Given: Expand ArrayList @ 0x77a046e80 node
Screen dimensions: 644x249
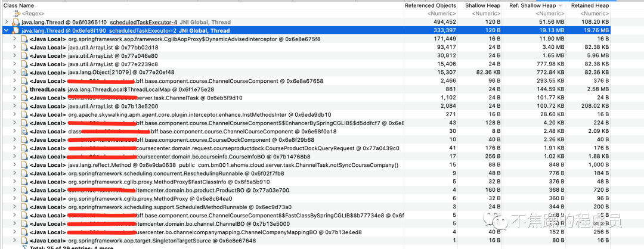Looking at the screenshot, I should (15, 56).
